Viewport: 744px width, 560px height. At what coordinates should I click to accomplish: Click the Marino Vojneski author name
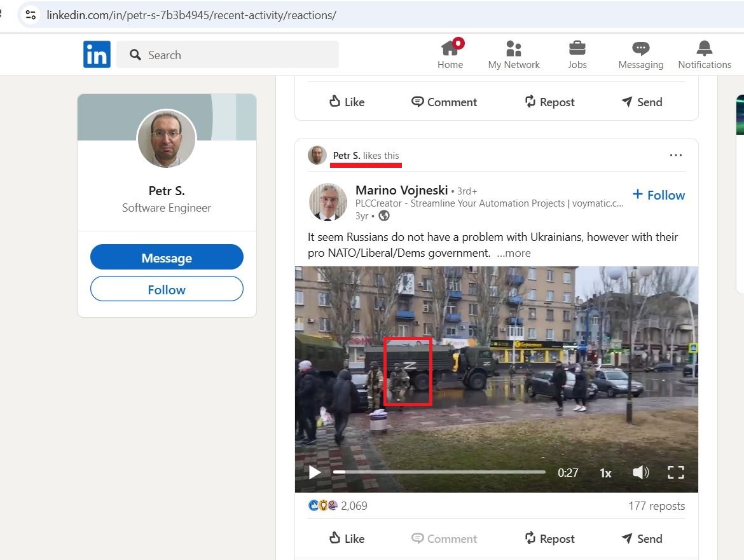click(401, 190)
